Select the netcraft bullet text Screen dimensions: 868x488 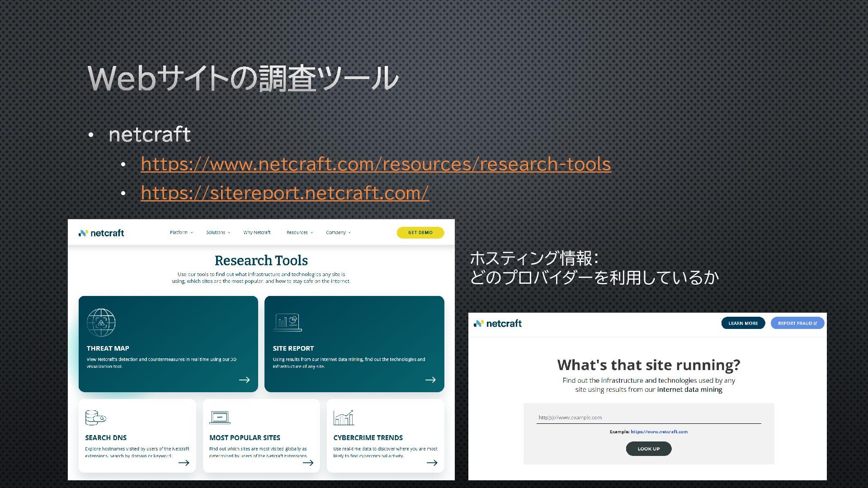tap(150, 135)
